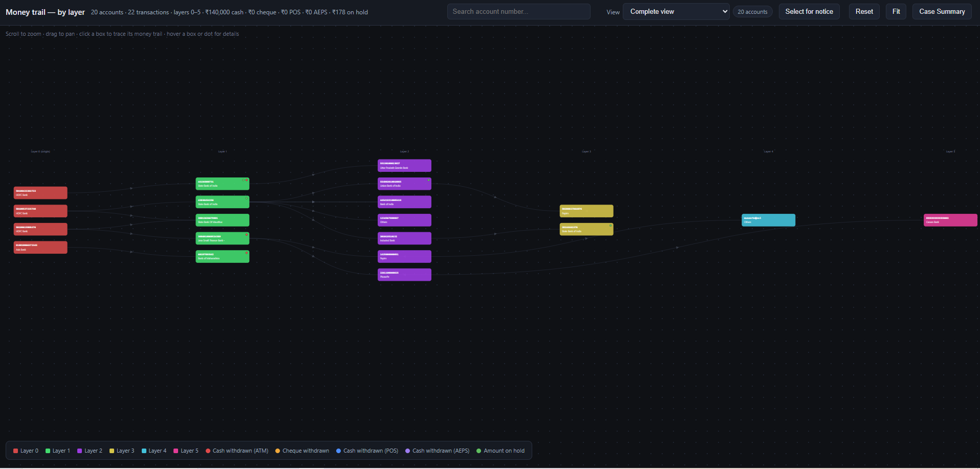This screenshot has width=980, height=469.
Task: Click the Layer 1 green legend swatch
Action: (48, 451)
